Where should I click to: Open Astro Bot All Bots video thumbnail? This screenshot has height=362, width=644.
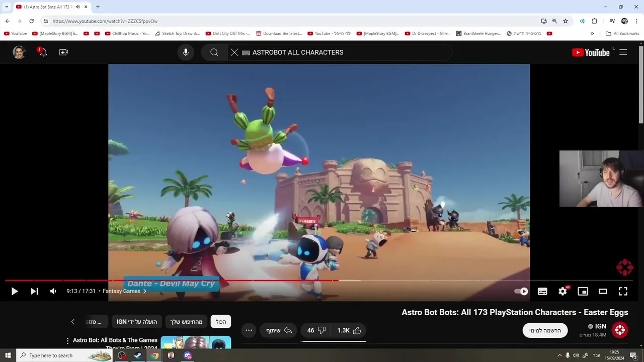tap(196, 342)
